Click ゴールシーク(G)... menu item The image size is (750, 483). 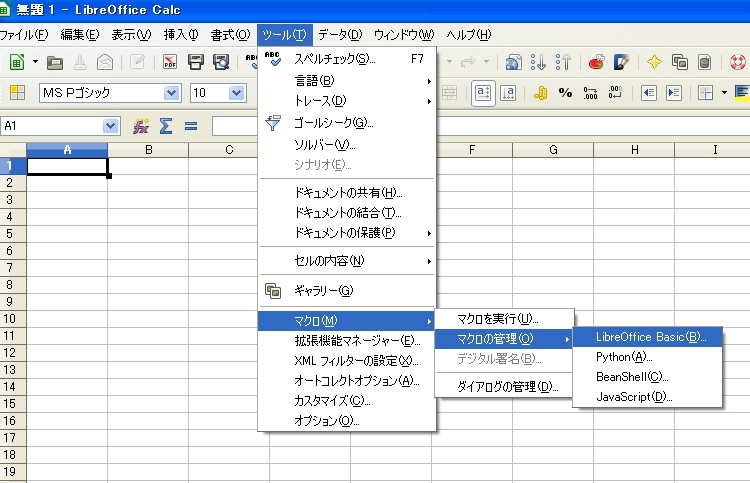[x=333, y=122]
